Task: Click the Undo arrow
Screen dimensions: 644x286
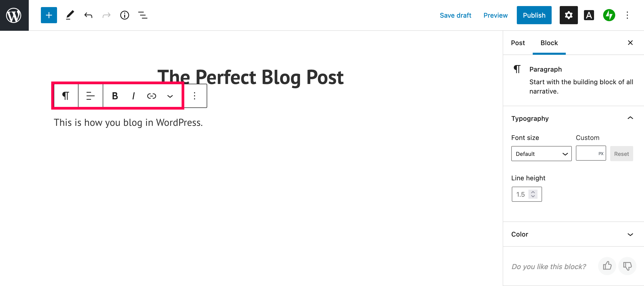Action: click(x=88, y=15)
